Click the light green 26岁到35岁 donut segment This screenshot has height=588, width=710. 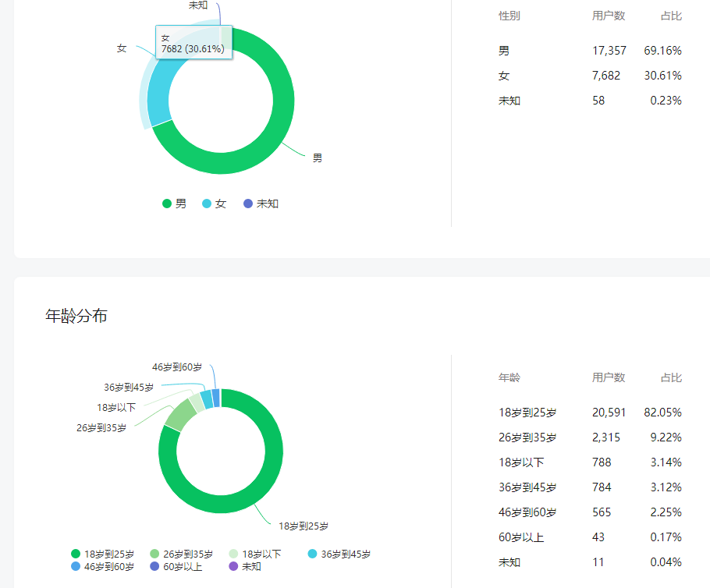coord(181,415)
